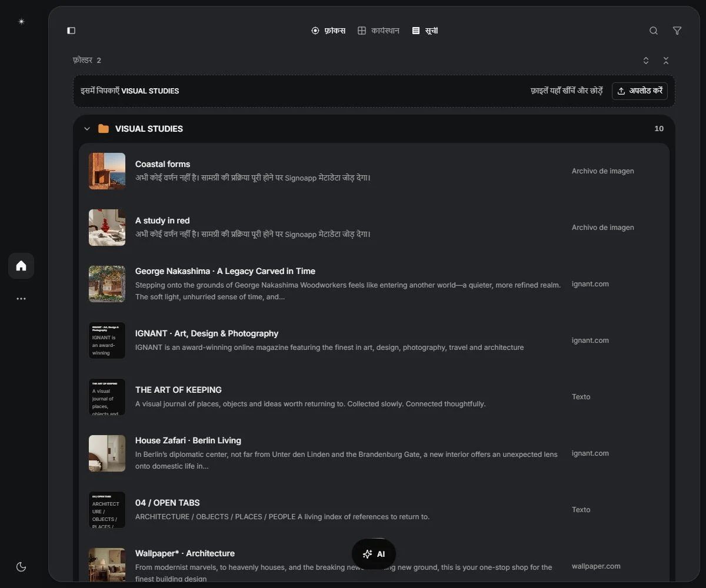Click the "फ़ाइलें यहाँ खींचें और छोड़ें" drop zone text
706x588 pixels.
(567, 91)
